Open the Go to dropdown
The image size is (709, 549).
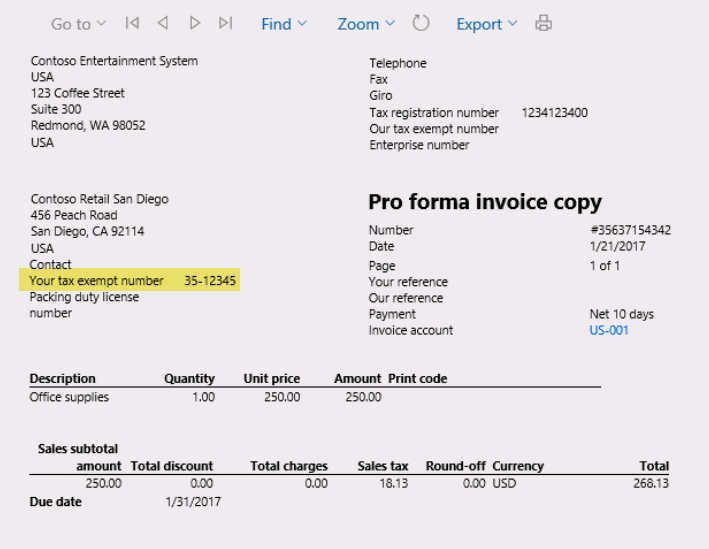coord(78,24)
